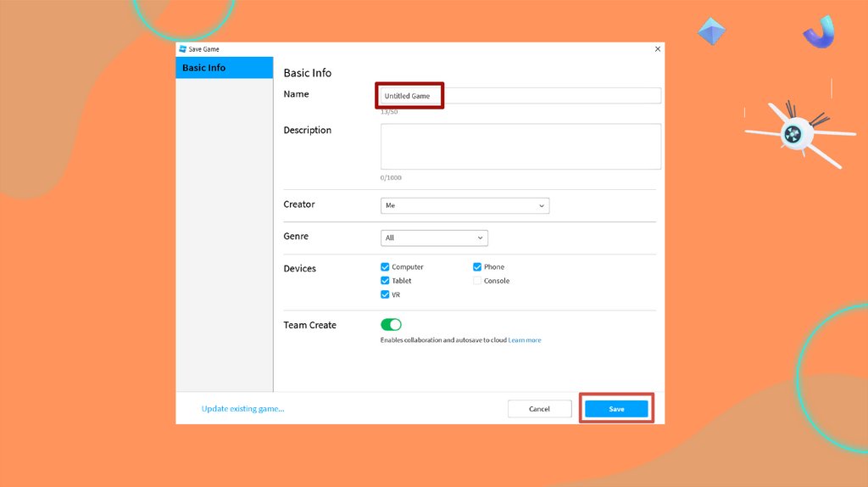868x487 pixels.
Task: Click the Creator label
Action: [x=299, y=204]
